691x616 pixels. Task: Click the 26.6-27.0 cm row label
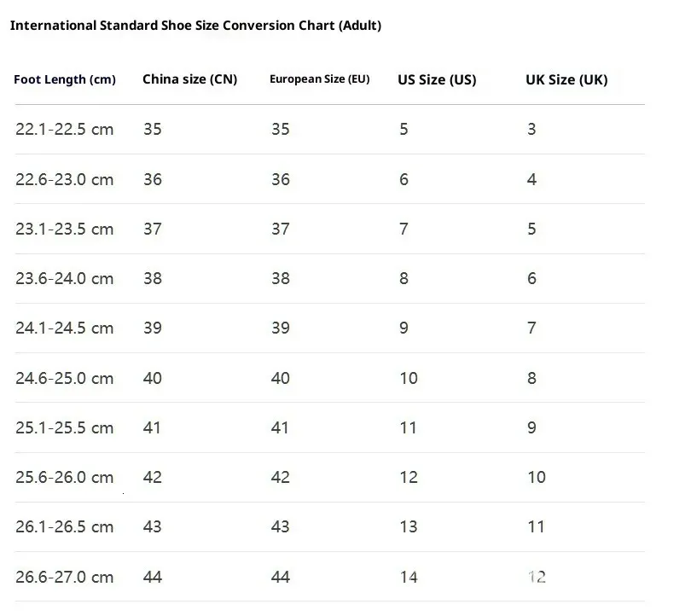click(x=64, y=578)
